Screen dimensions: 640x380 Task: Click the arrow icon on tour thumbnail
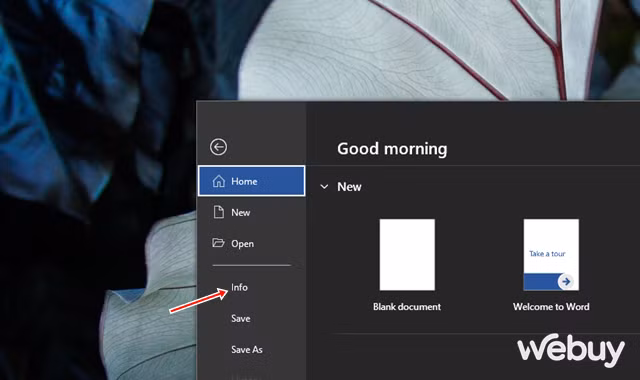pos(566,281)
